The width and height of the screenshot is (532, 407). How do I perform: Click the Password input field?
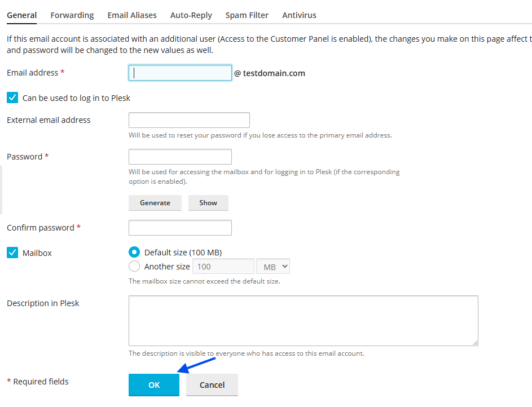coord(180,157)
